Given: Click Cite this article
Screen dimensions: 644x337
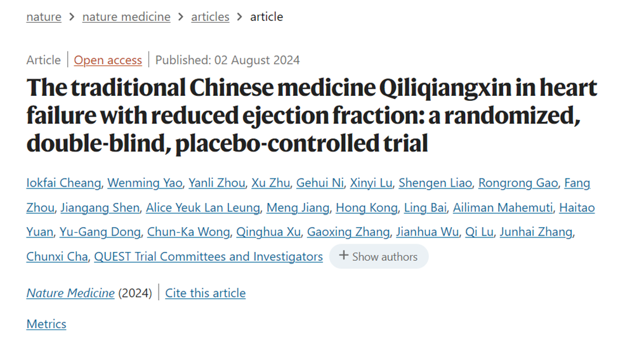Looking at the screenshot, I should coord(205,293).
